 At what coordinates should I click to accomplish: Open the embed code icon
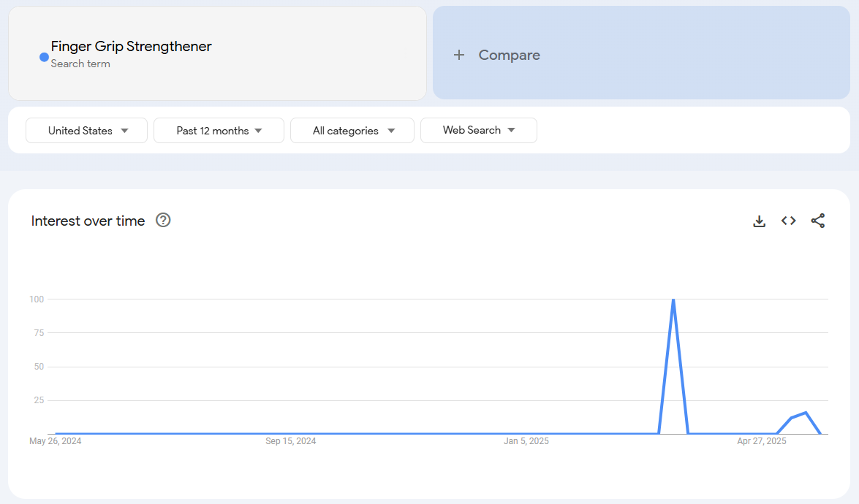pyautogui.click(x=788, y=221)
